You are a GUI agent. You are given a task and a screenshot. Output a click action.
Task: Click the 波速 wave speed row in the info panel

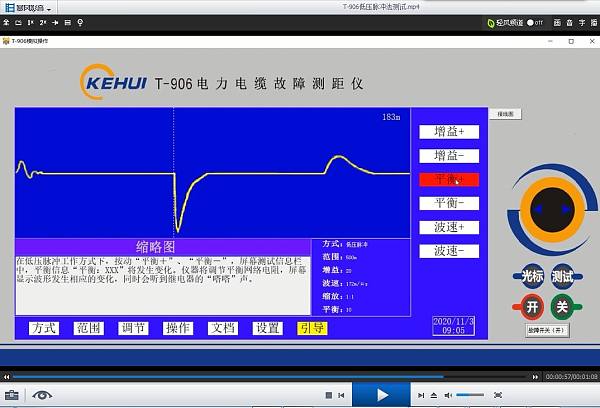click(x=345, y=283)
